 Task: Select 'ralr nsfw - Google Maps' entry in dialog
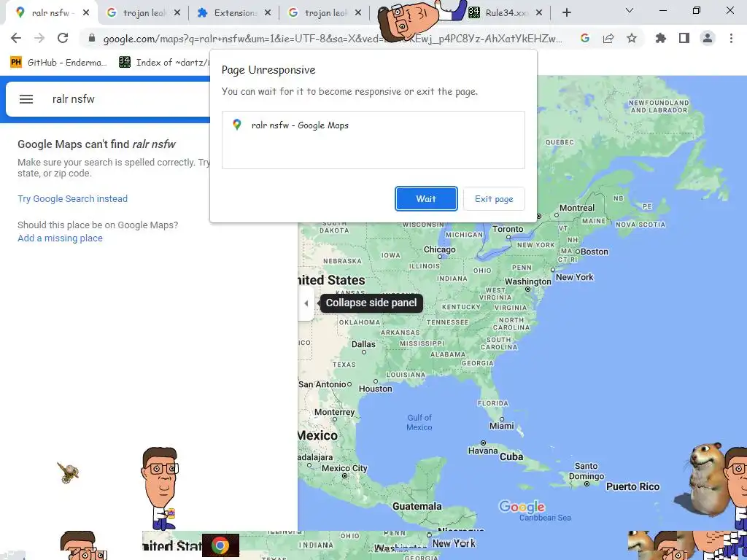point(373,125)
